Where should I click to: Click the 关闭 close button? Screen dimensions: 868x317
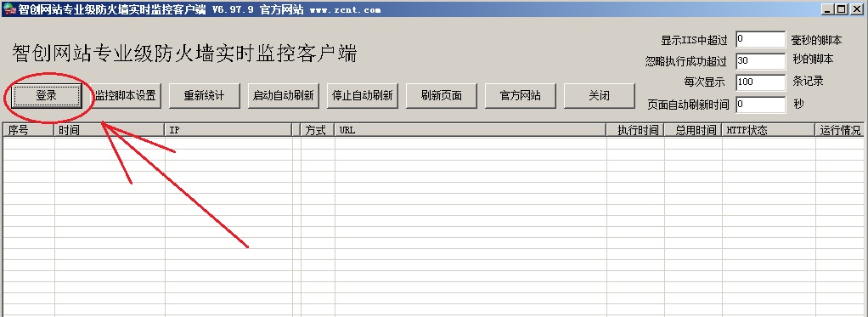600,96
